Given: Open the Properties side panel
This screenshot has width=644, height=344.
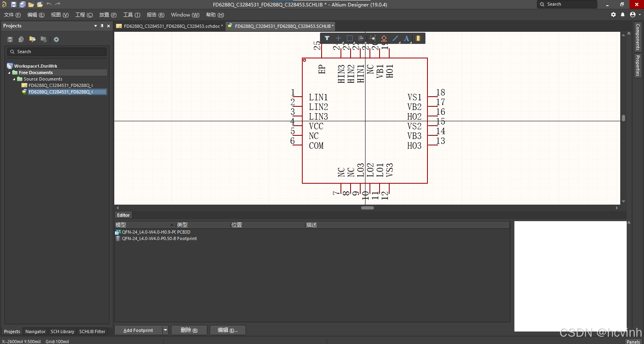Looking at the screenshot, I should coord(638,65).
